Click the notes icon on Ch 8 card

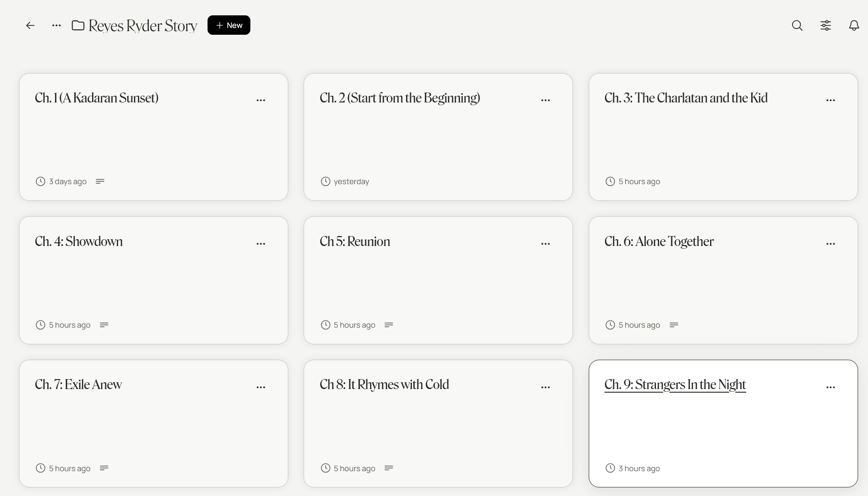pyautogui.click(x=389, y=468)
